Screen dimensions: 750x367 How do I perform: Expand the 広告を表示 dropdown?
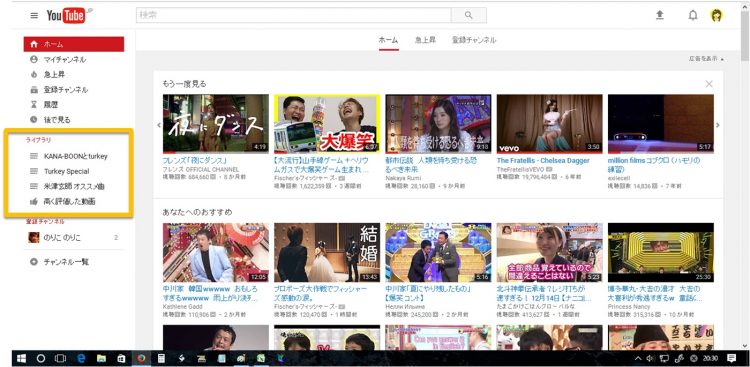pyautogui.click(x=706, y=59)
